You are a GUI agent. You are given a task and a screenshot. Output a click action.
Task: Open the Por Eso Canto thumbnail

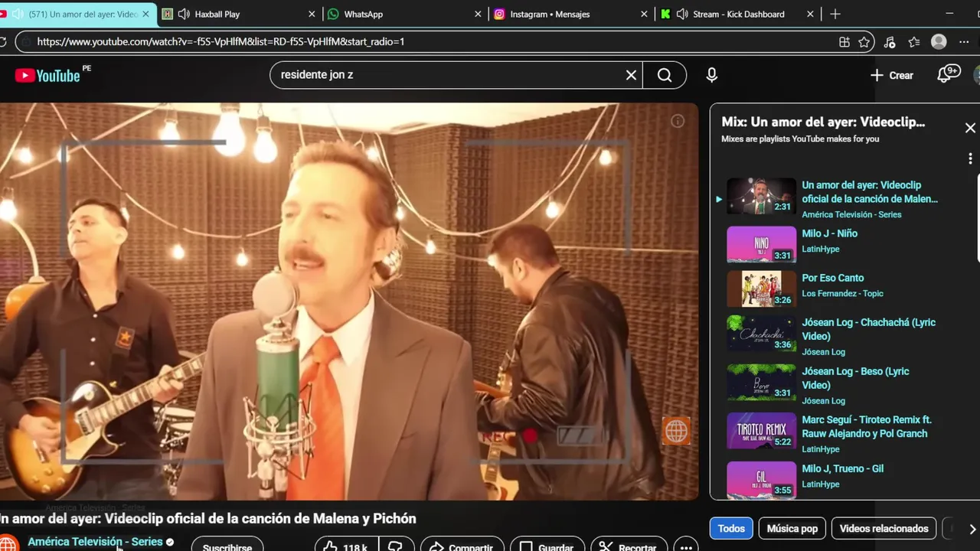pos(761,289)
